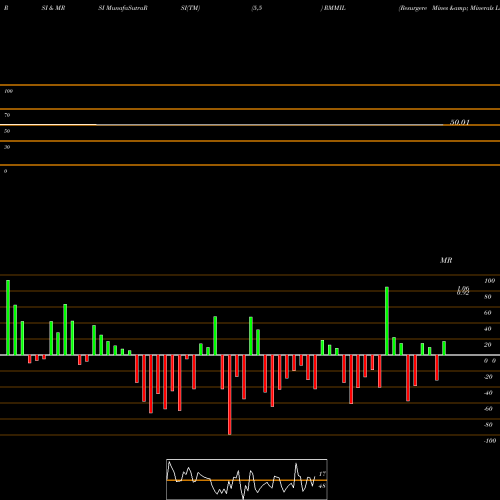Click the 100 label on histogram right axis
This screenshot has width=500, height=500.
(489, 281)
